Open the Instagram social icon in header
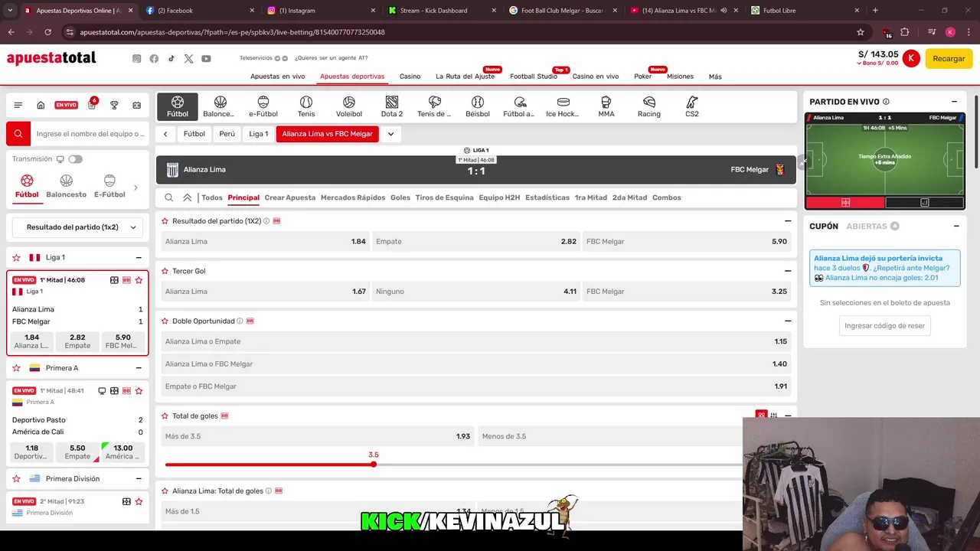 tap(137, 59)
